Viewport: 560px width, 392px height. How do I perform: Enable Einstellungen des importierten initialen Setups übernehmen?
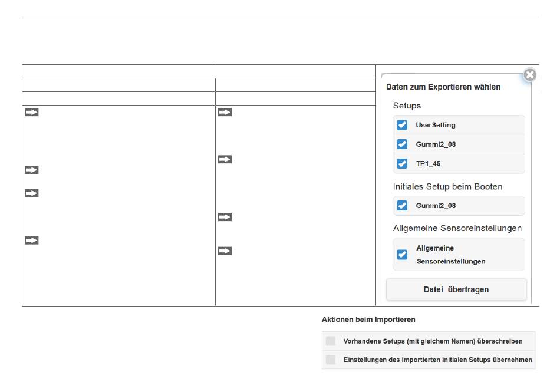(331, 360)
